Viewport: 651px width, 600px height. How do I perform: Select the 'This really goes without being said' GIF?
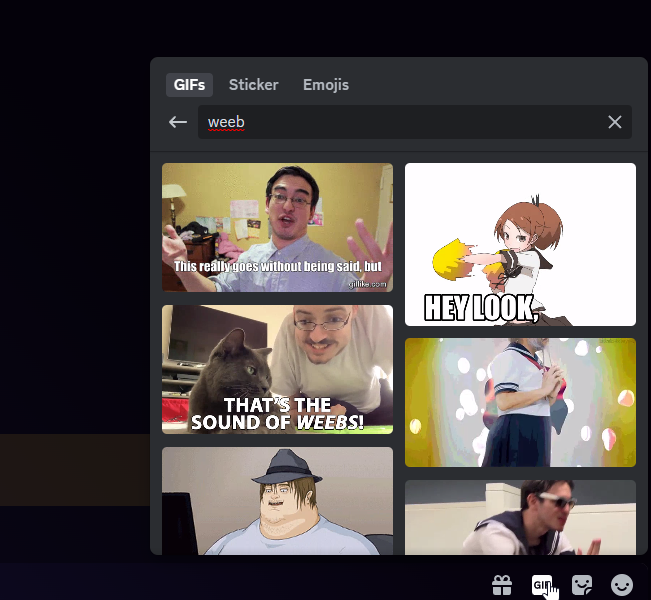pos(277,227)
